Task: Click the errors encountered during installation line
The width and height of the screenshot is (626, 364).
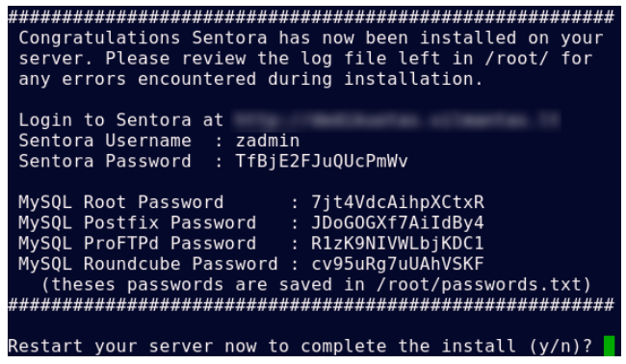Action: (x=251, y=79)
